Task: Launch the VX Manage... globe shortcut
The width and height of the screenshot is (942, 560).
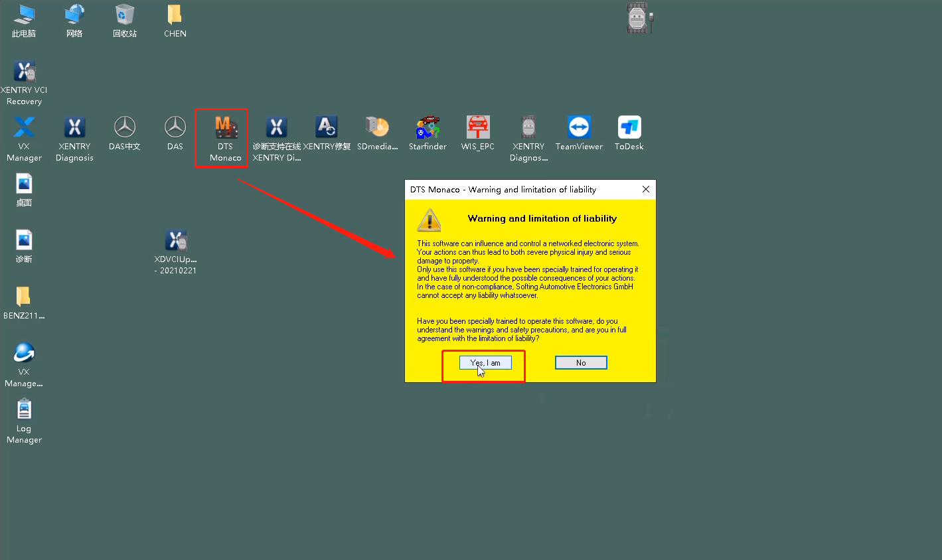Action: pos(24,364)
